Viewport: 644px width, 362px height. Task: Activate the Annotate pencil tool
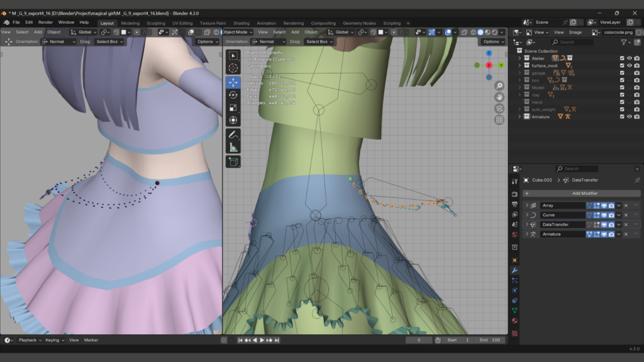pos(233,134)
